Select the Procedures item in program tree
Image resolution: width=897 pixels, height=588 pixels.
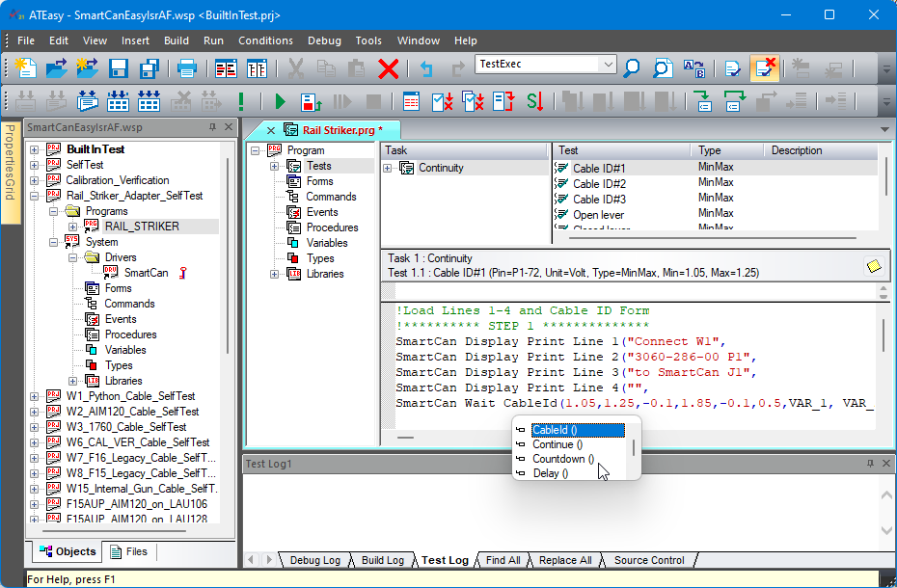pos(332,227)
